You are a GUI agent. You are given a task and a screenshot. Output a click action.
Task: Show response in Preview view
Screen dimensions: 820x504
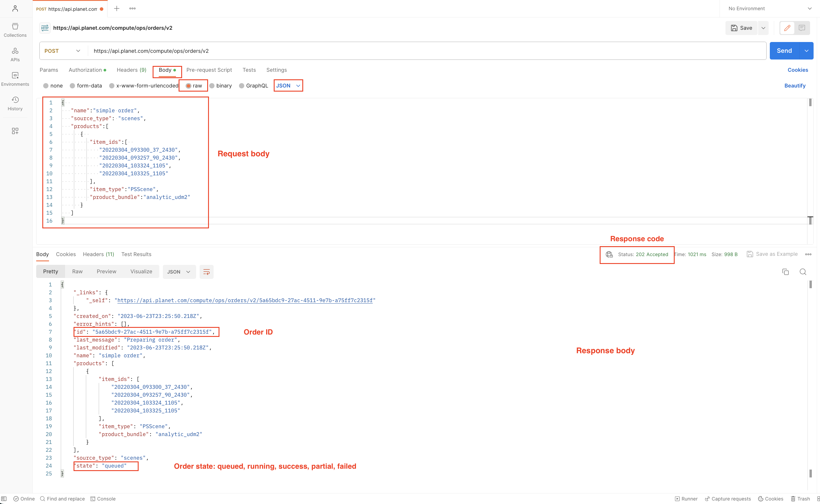107,272
